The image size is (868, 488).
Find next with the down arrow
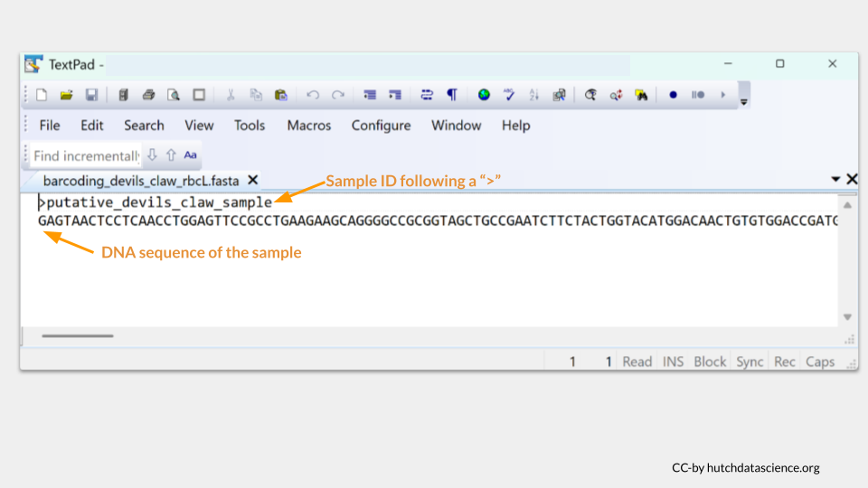click(x=152, y=155)
